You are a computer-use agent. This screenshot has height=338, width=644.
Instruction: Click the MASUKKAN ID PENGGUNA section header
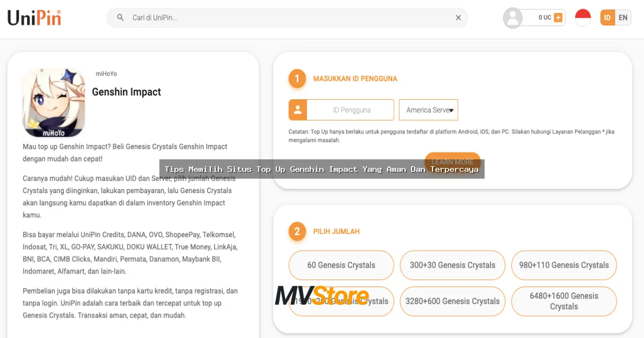355,78
